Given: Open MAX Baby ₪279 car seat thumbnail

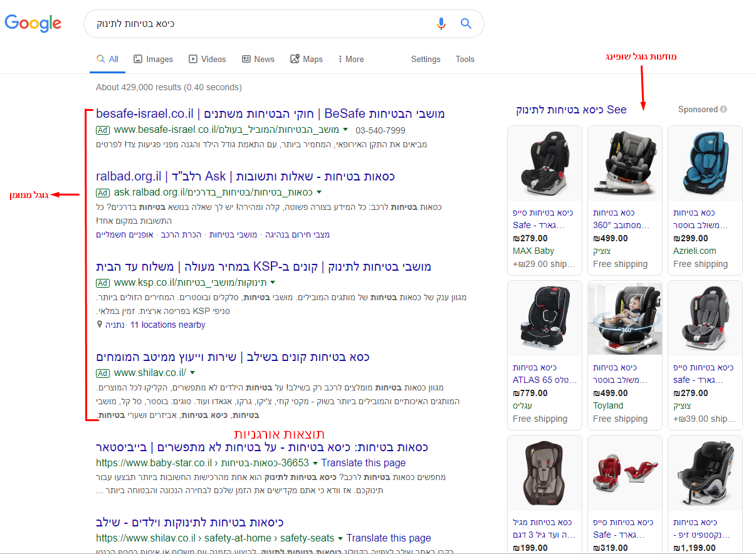Looking at the screenshot, I should pos(544,164).
